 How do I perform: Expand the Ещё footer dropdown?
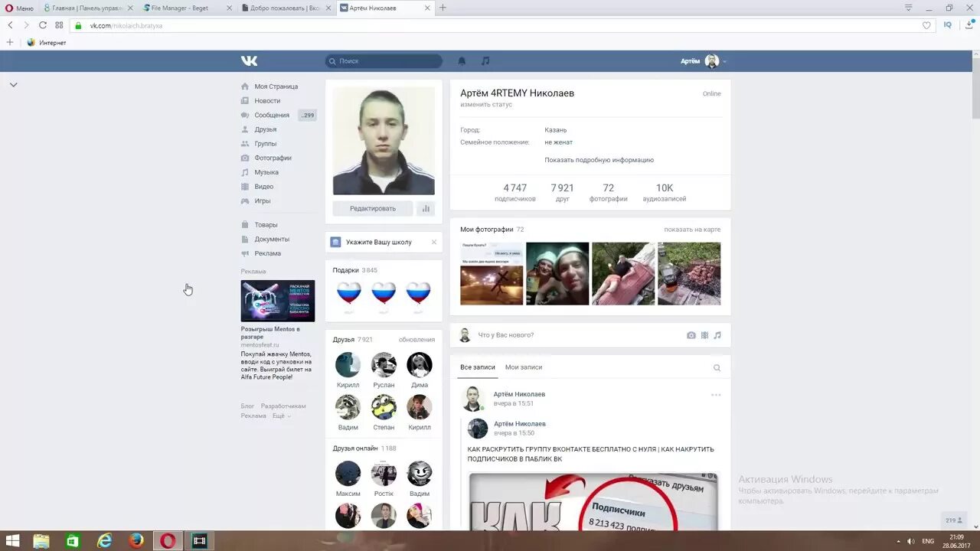(x=282, y=416)
